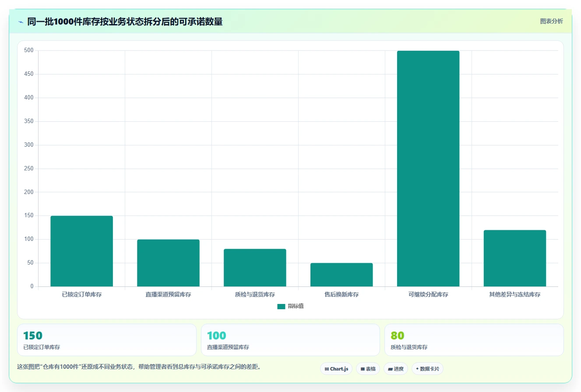Open the 100 直播渠道预留库存 stat card

290,340
